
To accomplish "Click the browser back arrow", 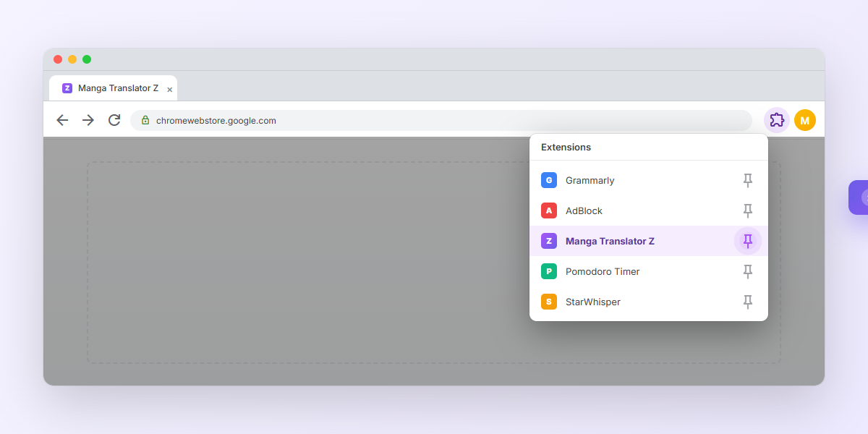I will coord(62,120).
